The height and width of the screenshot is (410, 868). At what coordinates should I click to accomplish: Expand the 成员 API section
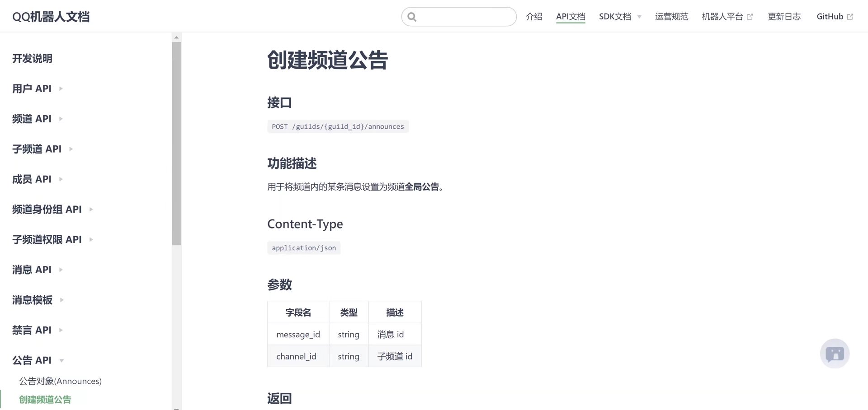[61, 179]
